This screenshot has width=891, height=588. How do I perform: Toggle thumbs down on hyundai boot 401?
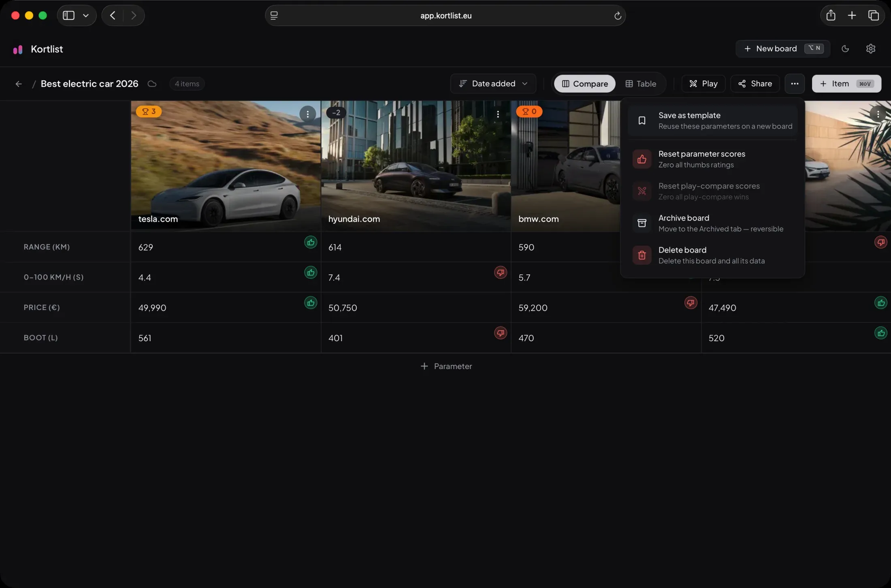point(501,333)
